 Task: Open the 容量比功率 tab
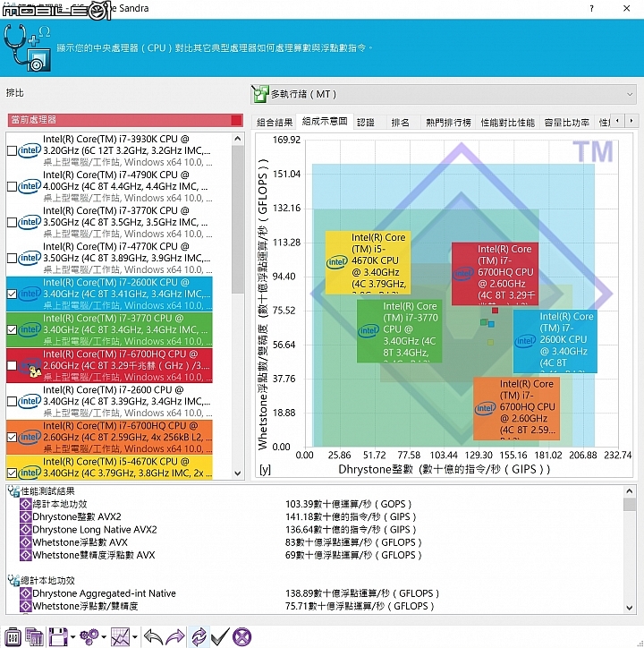coord(567,123)
